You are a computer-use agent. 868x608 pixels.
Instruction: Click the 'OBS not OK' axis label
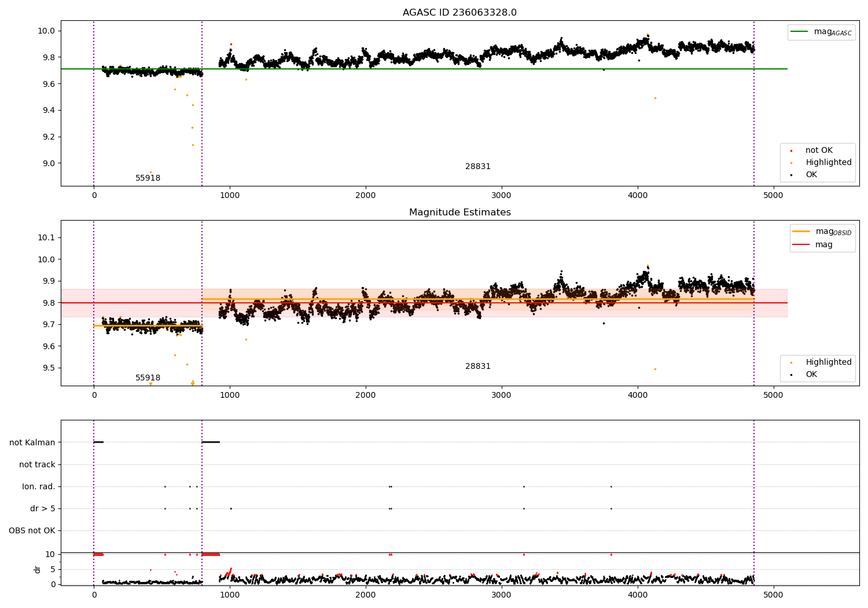pyautogui.click(x=32, y=530)
